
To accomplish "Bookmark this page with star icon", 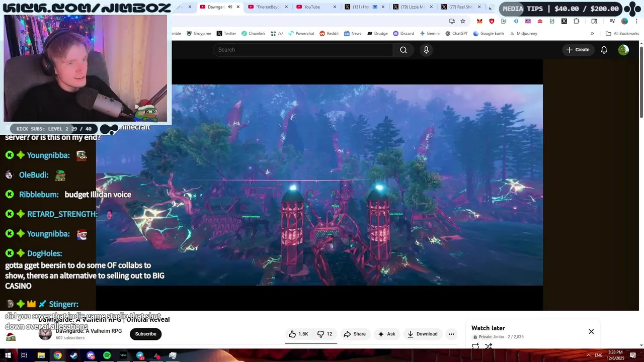I will (x=463, y=21).
